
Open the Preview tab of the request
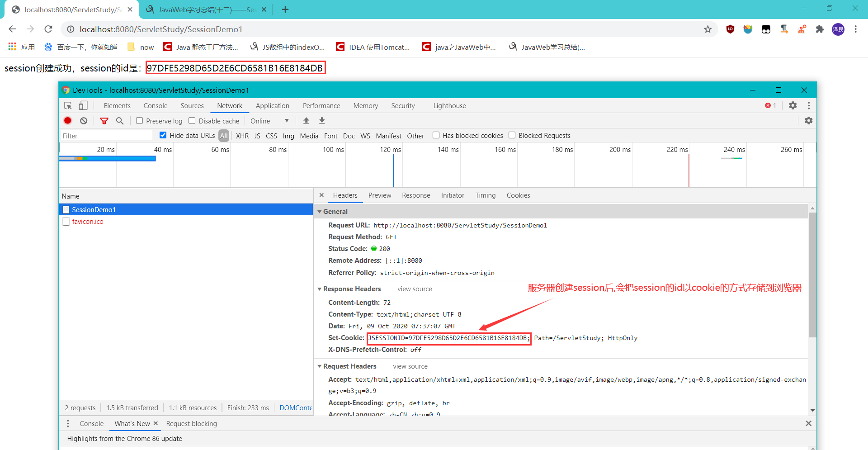(x=380, y=195)
